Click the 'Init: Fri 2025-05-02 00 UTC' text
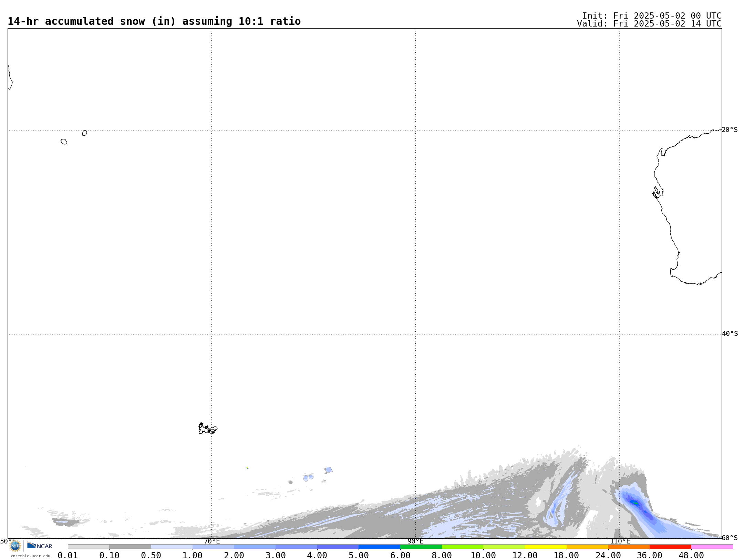 pyautogui.click(x=652, y=16)
